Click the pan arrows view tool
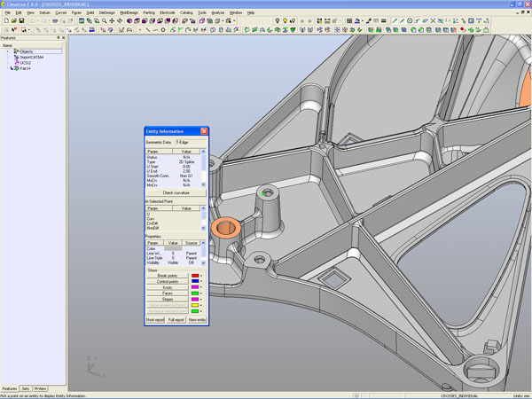532x399 pixels. pos(113,21)
